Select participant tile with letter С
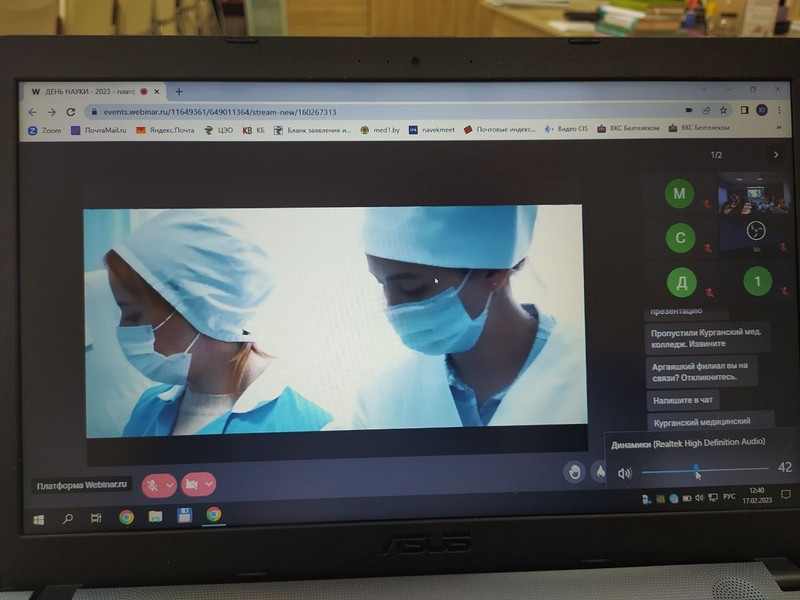Screen dimensions: 800x600 click(x=680, y=238)
